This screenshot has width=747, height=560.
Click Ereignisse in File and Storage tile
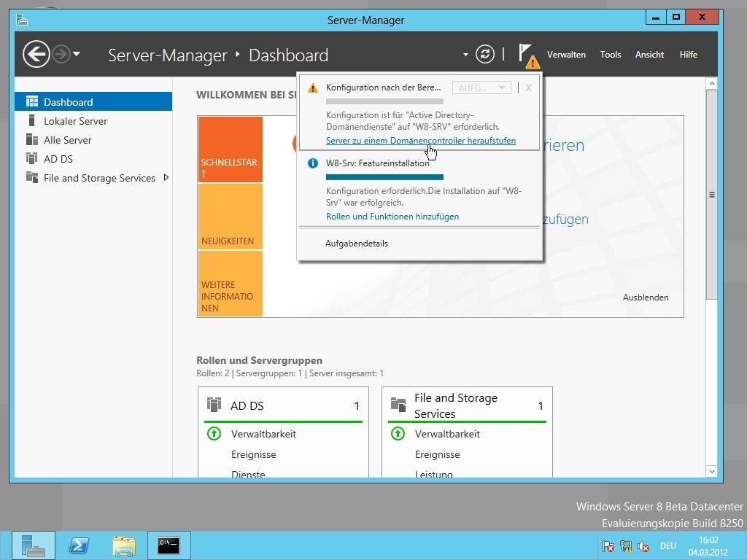[438, 454]
